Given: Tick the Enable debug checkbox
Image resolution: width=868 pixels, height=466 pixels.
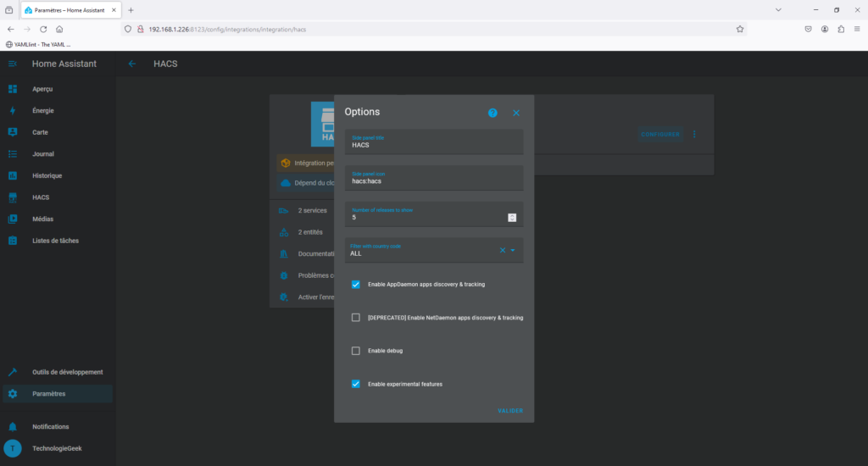Looking at the screenshot, I should pyautogui.click(x=356, y=351).
